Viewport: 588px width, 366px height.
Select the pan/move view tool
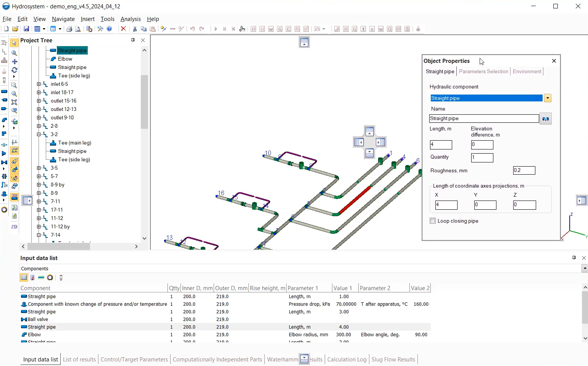pos(14,61)
